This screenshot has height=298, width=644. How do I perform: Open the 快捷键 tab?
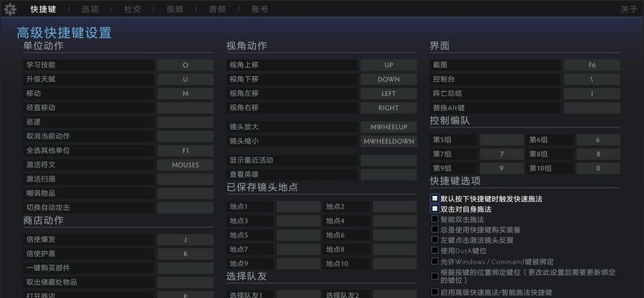coord(43,9)
